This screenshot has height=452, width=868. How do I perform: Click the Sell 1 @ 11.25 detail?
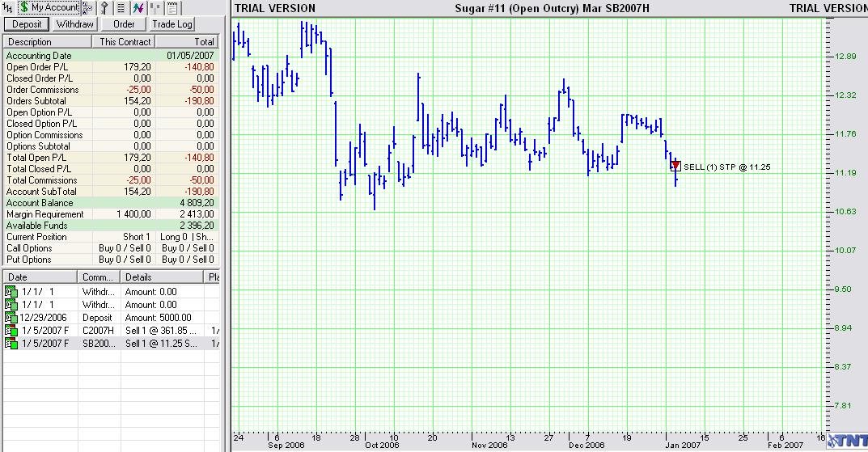coord(160,344)
